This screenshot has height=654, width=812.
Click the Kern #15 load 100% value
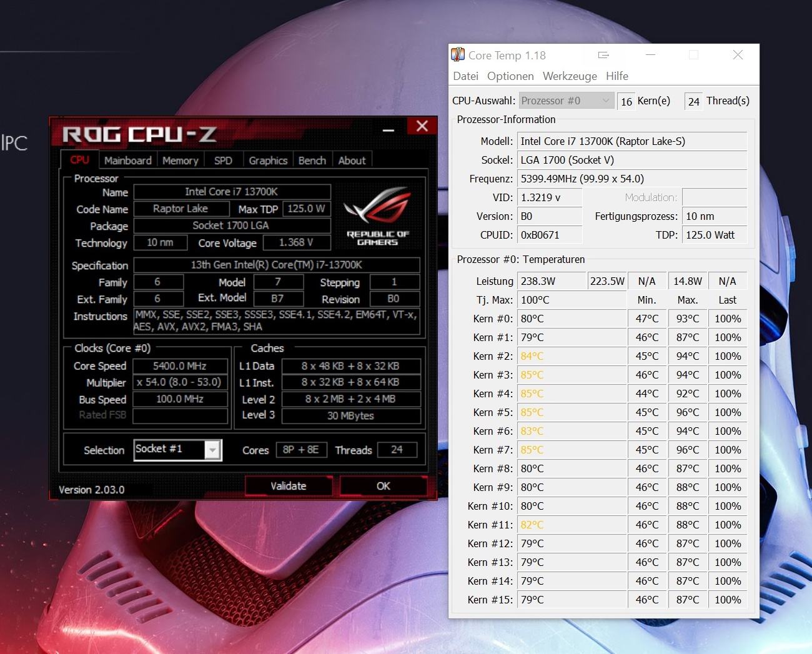[728, 600]
